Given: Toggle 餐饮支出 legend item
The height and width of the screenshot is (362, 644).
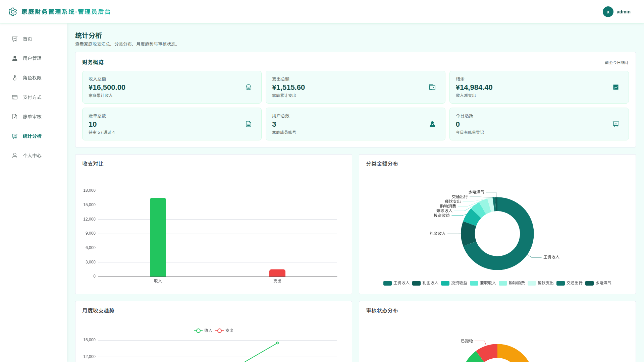Looking at the screenshot, I should click(540, 283).
